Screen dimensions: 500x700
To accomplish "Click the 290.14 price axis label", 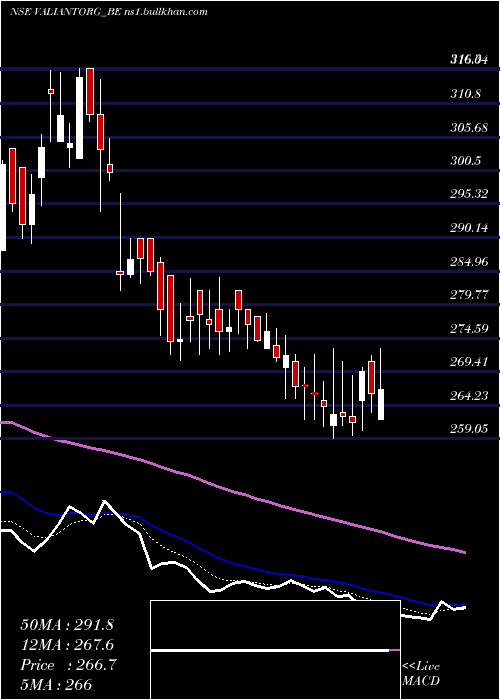I will tap(467, 228).
